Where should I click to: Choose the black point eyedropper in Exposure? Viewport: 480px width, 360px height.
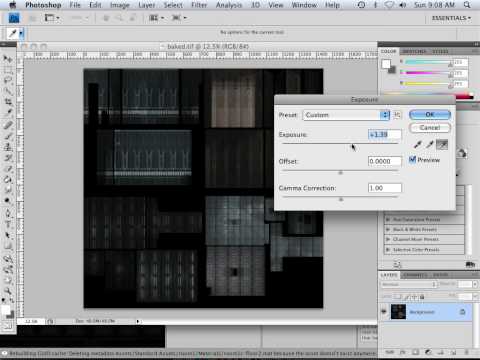pos(418,144)
